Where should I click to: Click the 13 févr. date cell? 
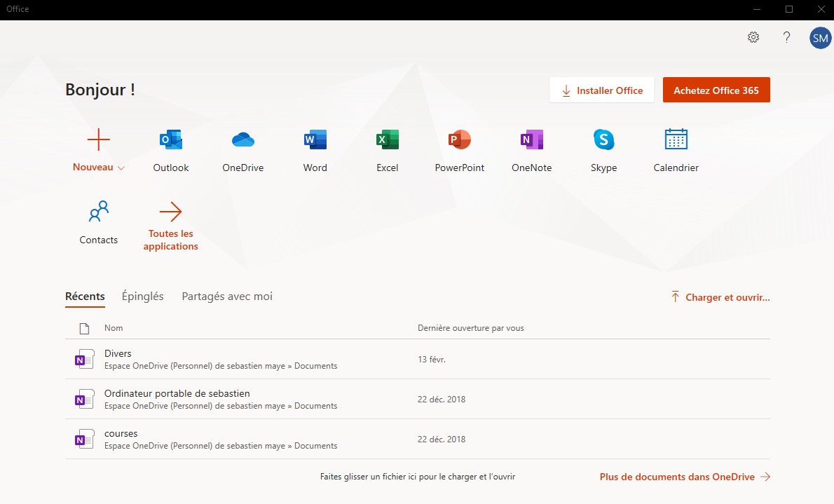pyautogui.click(x=431, y=359)
